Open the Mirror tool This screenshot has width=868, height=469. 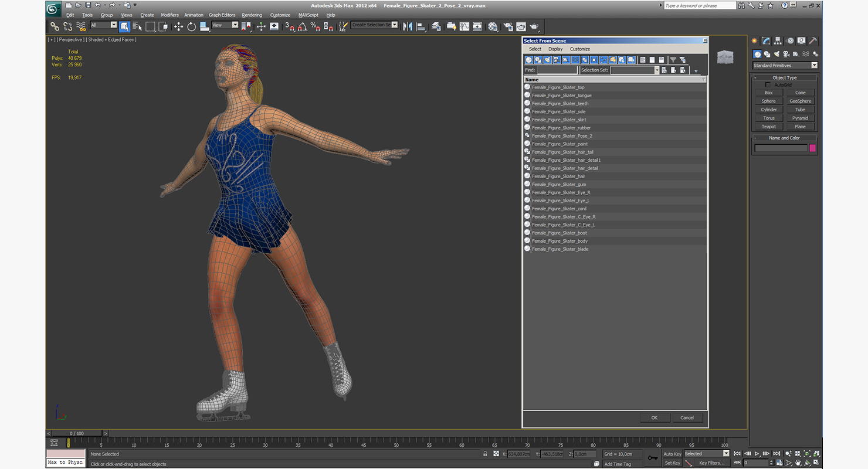[x=407, y=26]
